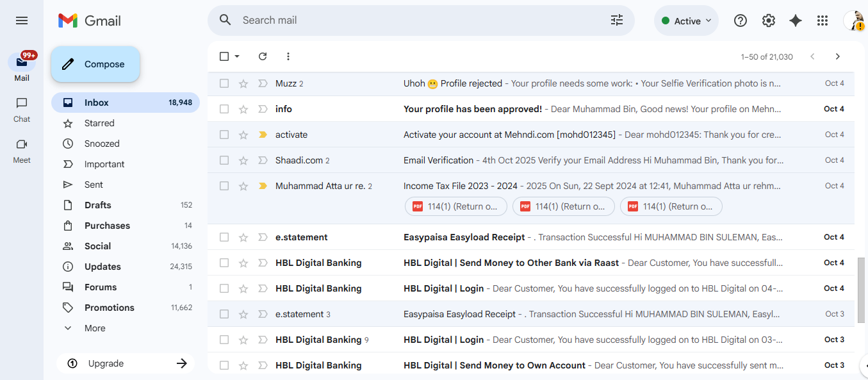Open Compose to write a new email

(95, 64)
